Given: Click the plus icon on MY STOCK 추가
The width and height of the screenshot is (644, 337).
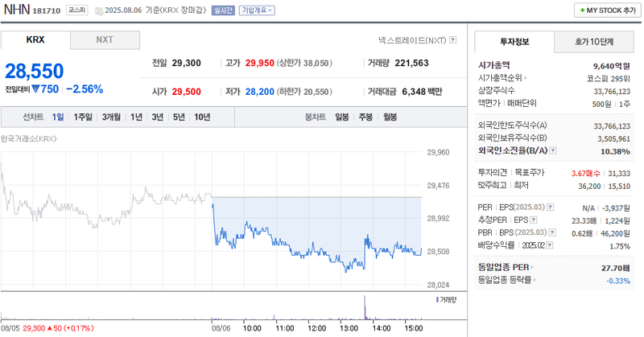Looking at the screenshot, I should pos(582,10).
